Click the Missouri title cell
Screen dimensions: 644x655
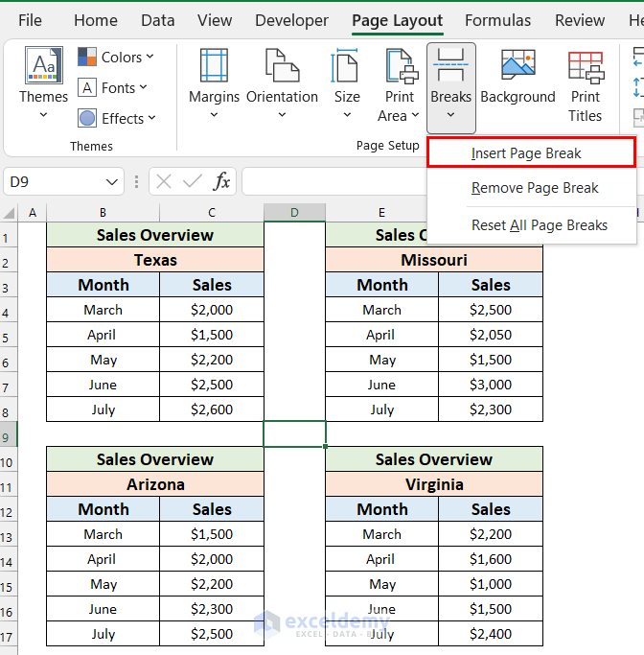434,260
